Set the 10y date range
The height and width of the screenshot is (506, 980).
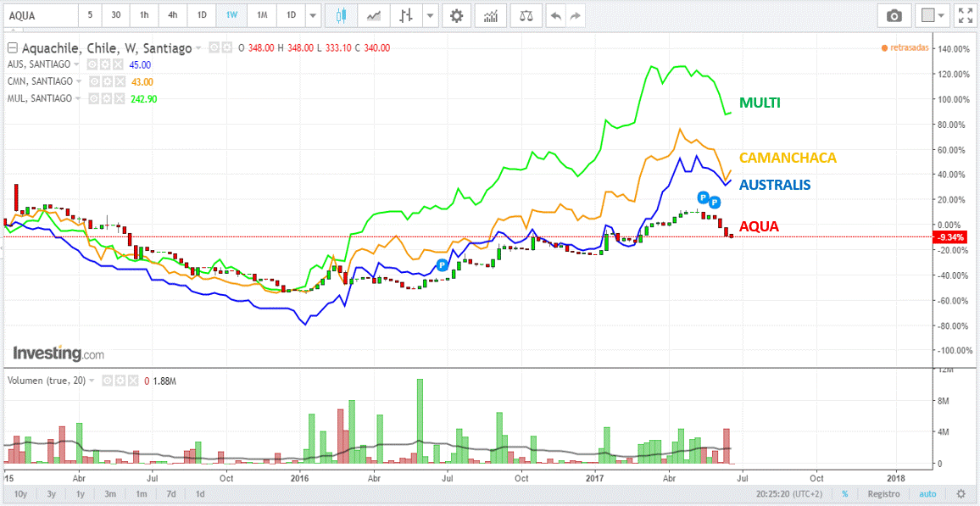click(20, 493)
